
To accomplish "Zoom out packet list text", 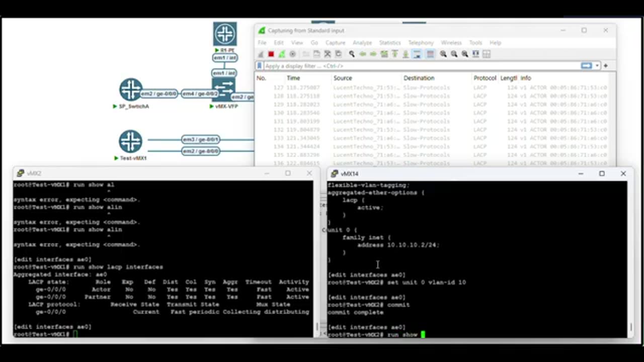I will click(454, 54).
